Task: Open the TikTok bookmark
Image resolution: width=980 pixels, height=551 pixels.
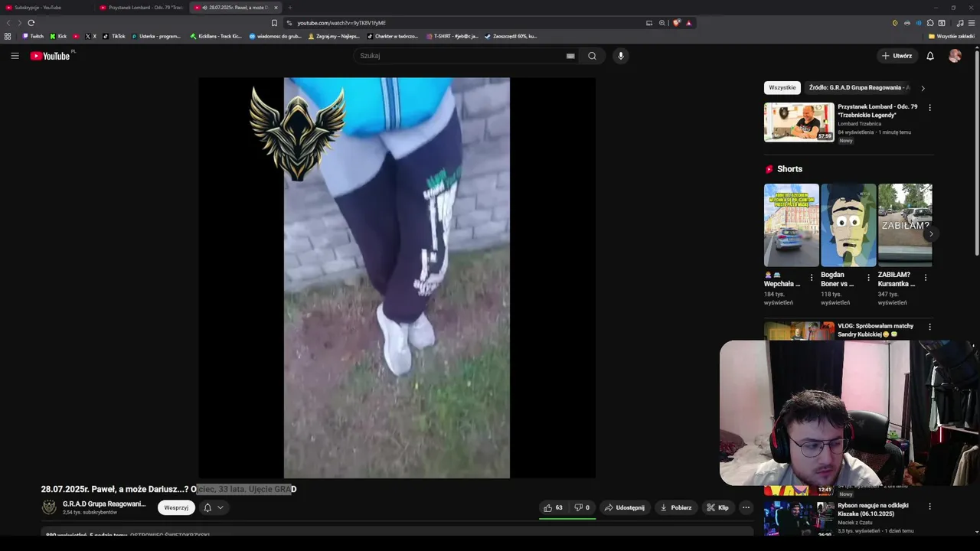Action: click(x=114, y=36)
